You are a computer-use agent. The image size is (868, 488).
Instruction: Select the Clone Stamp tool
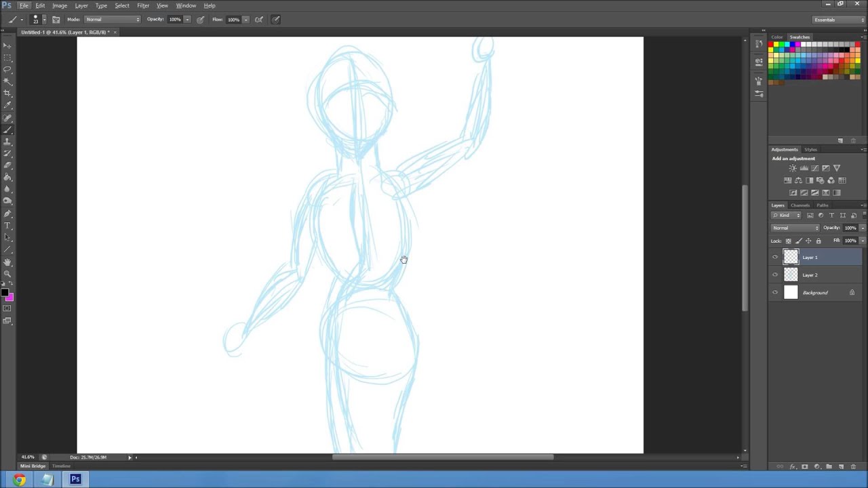click(x=7, y=142)
